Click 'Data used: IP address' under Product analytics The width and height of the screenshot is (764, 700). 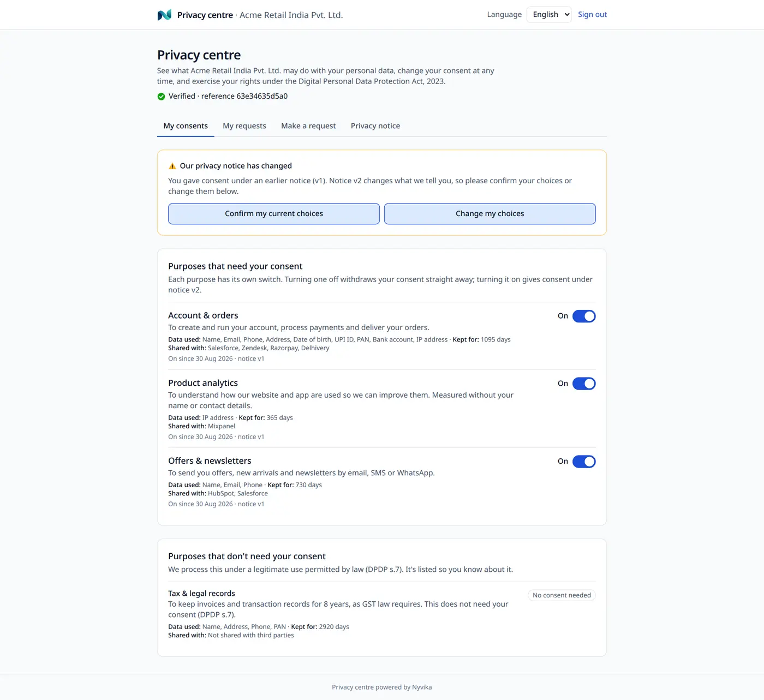click(x=201, y=418)
